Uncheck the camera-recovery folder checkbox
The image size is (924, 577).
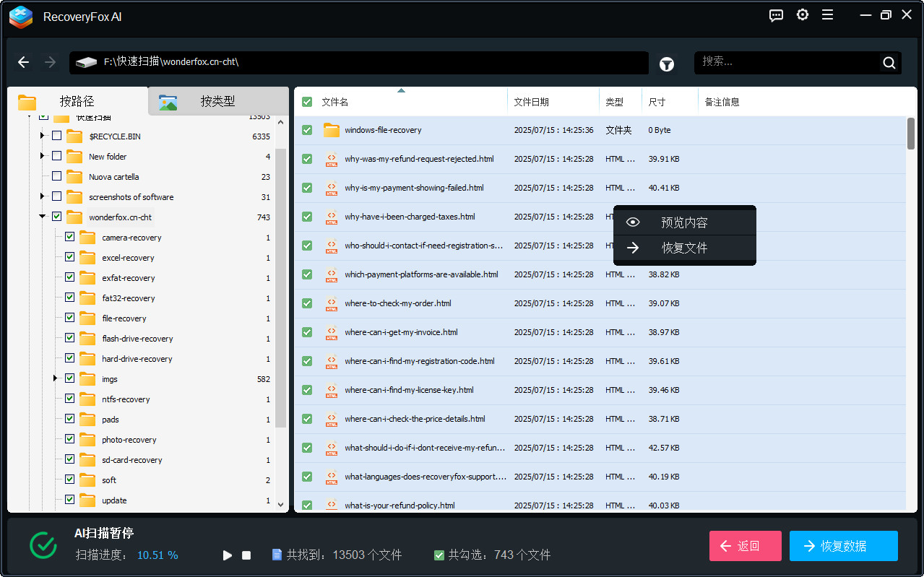[69, 237]
